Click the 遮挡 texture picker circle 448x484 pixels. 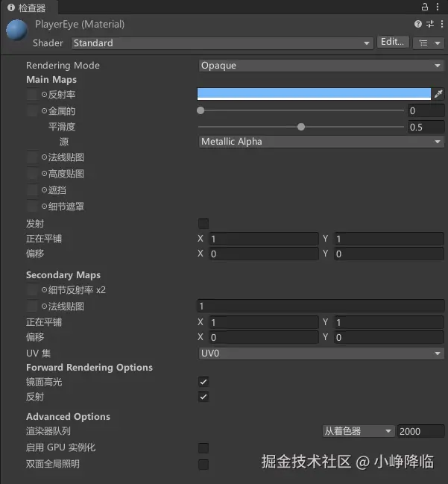click(x=44, y=190)
